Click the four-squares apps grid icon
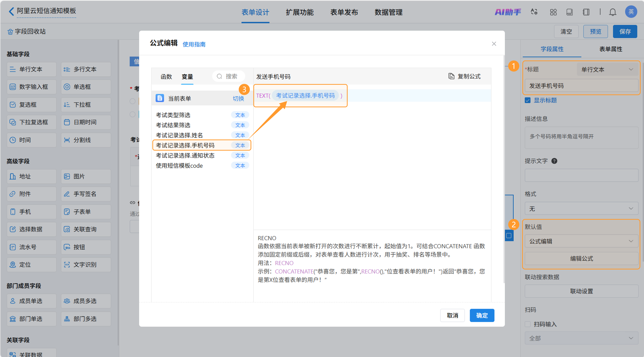The width and height of the screenshot is (644, 357). tap(553, 12)
